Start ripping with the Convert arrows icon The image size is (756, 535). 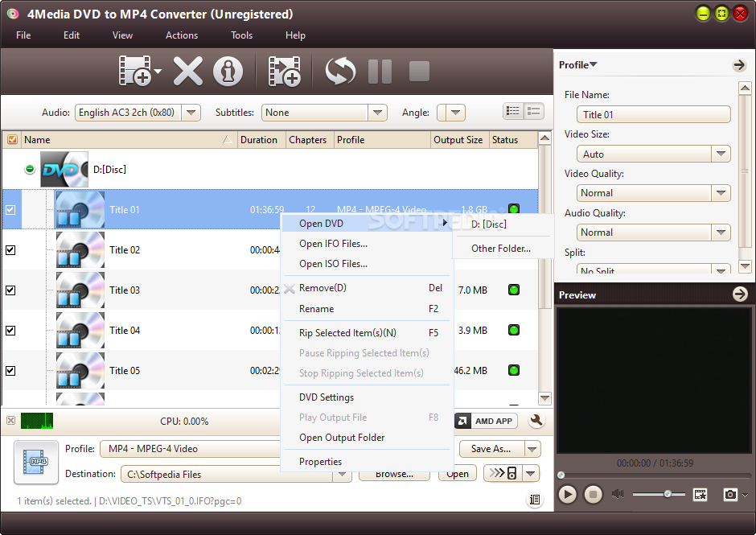pyautogui.click(x=340, y=71)
